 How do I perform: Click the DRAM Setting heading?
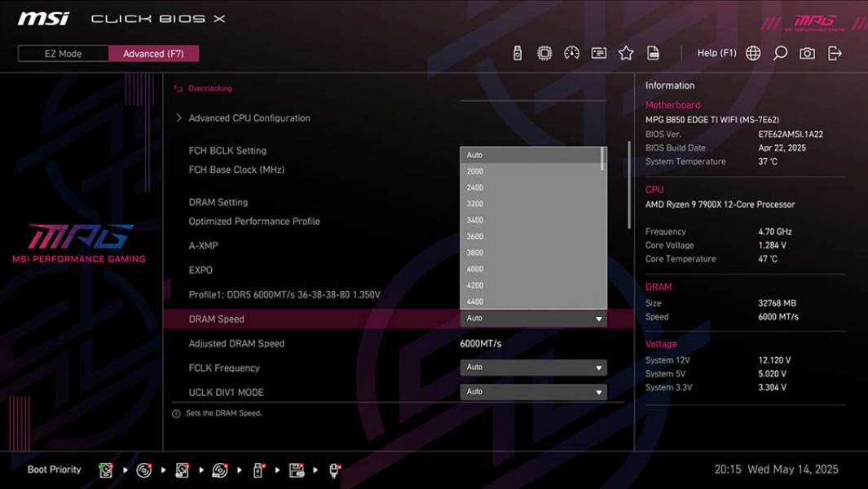point(218,202)
